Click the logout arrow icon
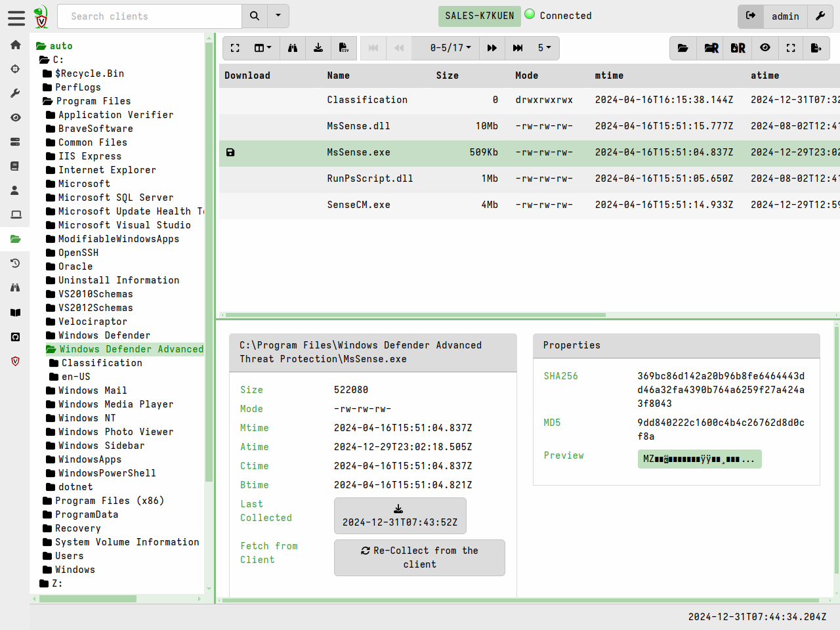Image resolution: width=840 pixels, height=630 pixels. point(751,16)
